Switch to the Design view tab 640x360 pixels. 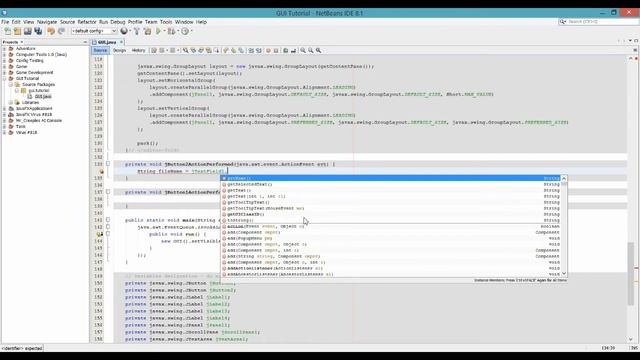(x=119, y=50)
